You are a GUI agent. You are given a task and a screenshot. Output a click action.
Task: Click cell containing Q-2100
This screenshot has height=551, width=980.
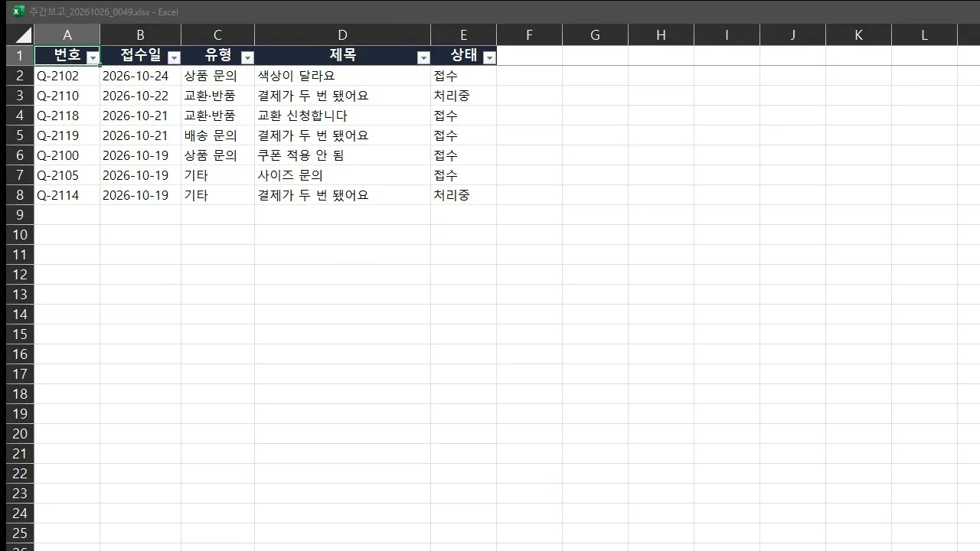point(67,155)
